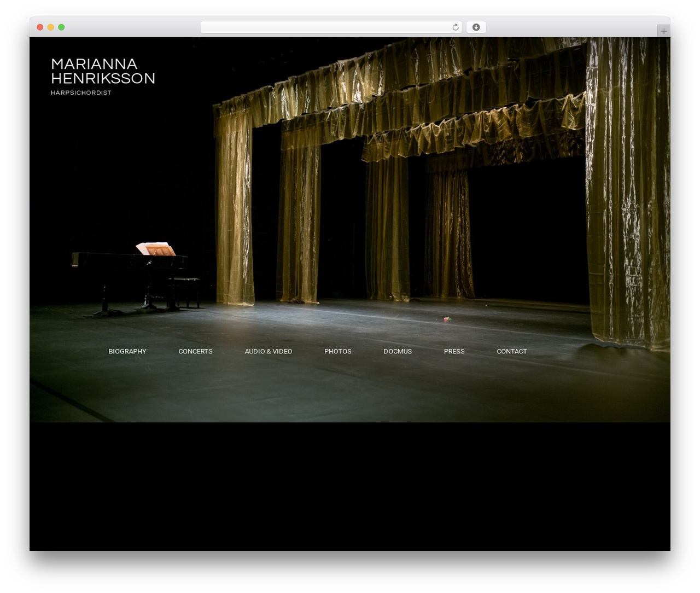Minimize the window using the yellow button

pyautogui.click(x=50, y=27)
